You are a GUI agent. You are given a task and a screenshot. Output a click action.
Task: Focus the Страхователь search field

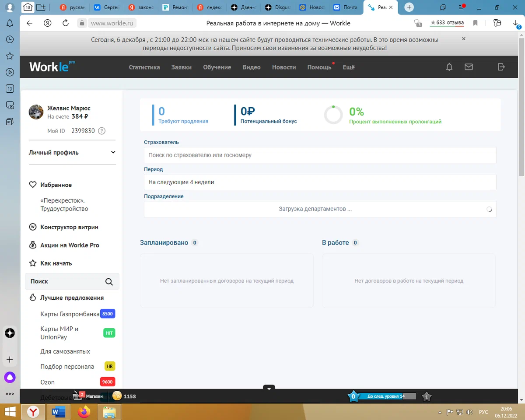click(x=320, y=155)
